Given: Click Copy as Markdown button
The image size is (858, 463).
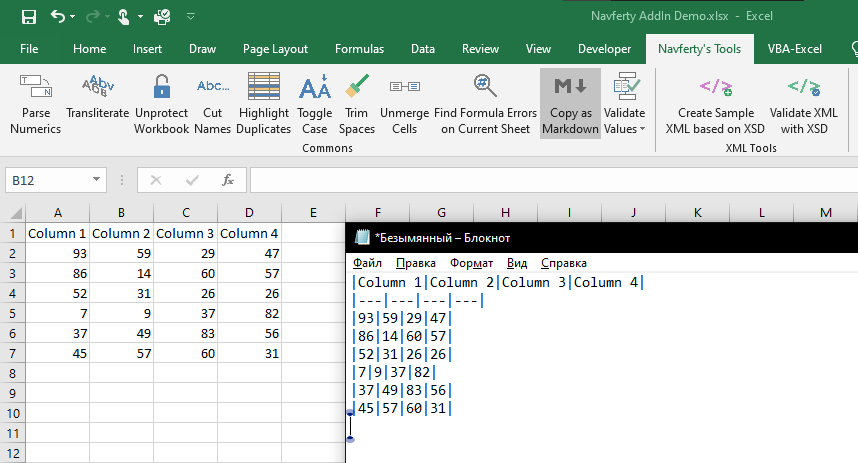Looking at the screenshot, I should click(570, 103).
